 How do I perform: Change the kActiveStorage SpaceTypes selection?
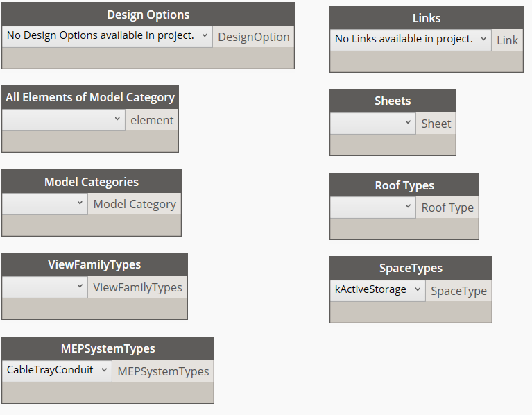377,290
